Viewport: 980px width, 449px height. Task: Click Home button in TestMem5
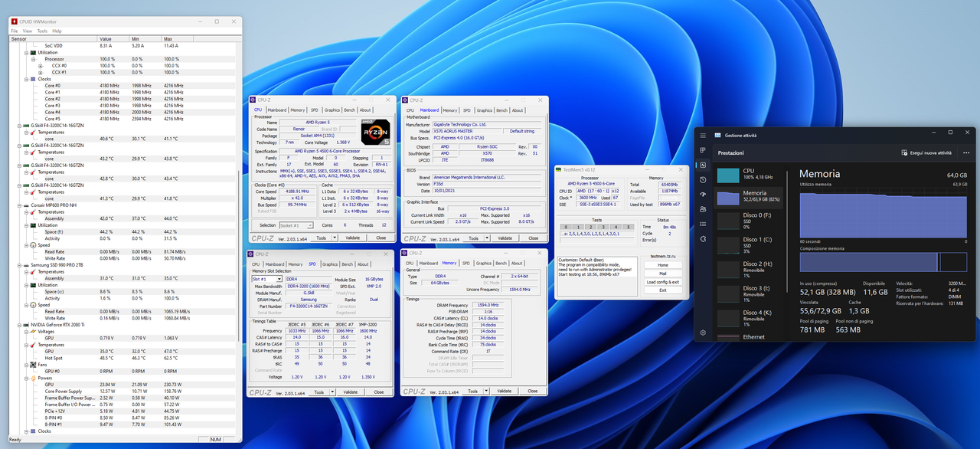coord(662,265)
